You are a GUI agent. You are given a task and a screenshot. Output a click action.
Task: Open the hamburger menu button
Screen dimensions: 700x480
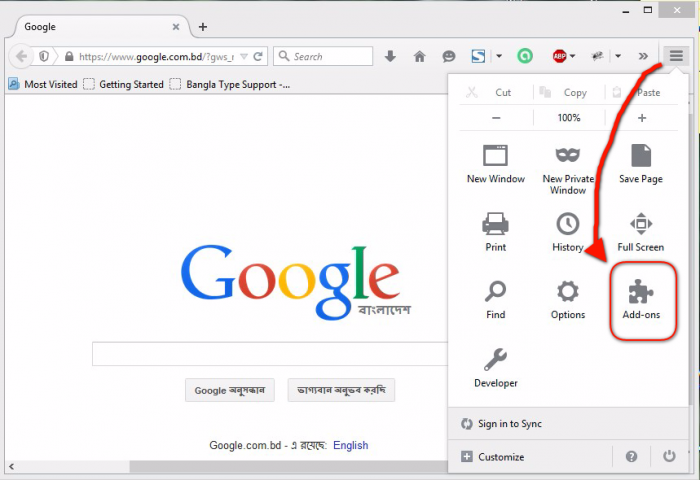tap(676, 56)
